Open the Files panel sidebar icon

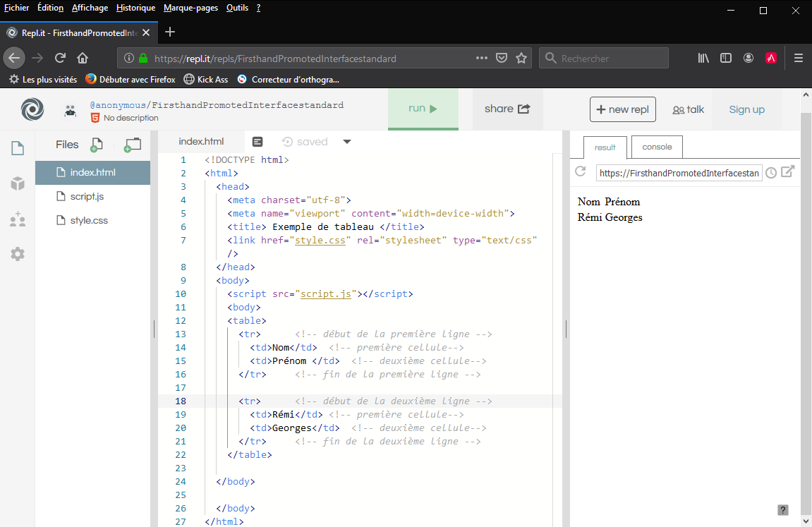[18, 148]
